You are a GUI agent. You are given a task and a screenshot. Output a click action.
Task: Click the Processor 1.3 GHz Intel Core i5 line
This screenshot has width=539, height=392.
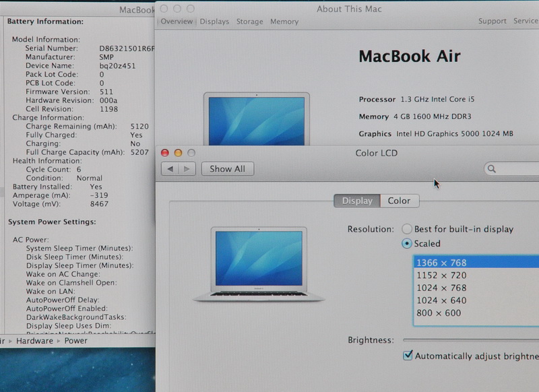[416, 99]
